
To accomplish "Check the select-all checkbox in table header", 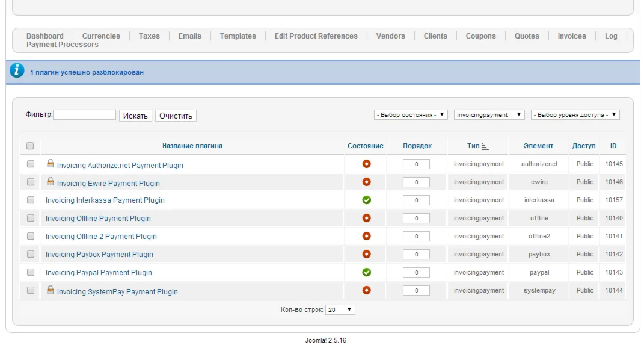I will point(30,146).
